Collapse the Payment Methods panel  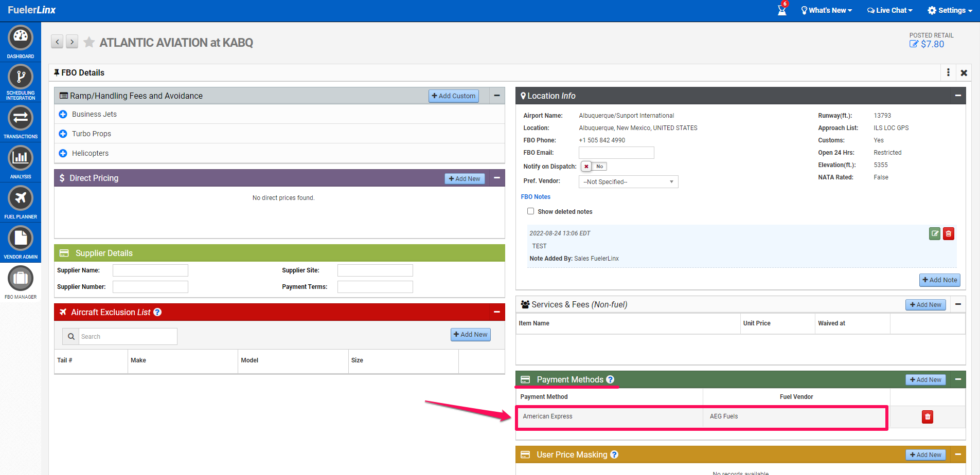pyautogui.click(x=958, y=379)
